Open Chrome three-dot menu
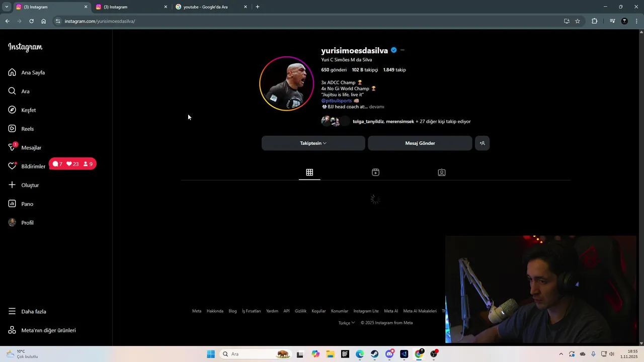 (x=637, y=21)
